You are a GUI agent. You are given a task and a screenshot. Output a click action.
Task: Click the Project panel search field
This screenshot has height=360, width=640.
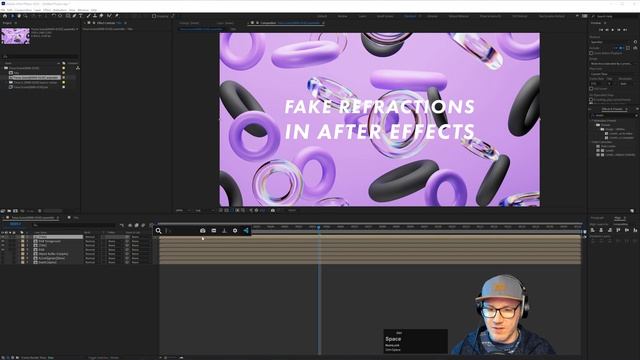40,57
